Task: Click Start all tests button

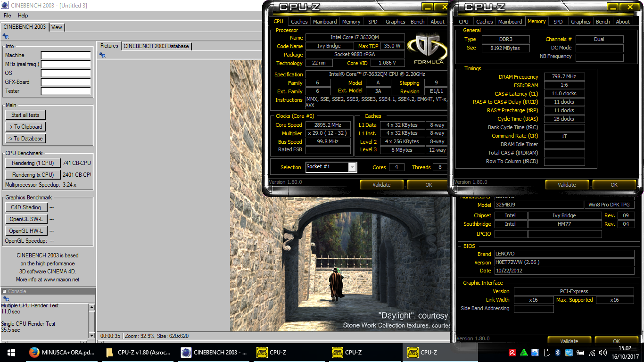Action: 25,115
